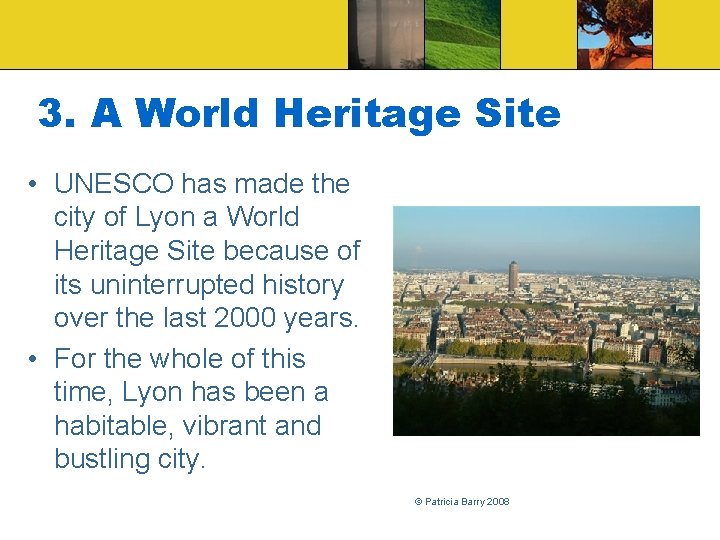Click the green hills image in header
The image size is (720, 540).
click(462, 34)
